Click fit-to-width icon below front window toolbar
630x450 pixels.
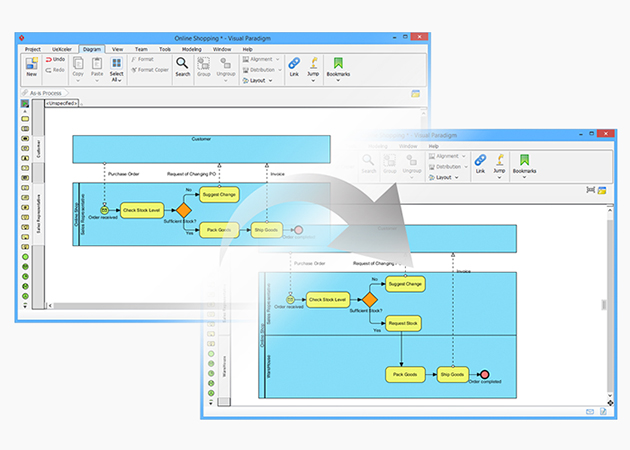[590, 190]
